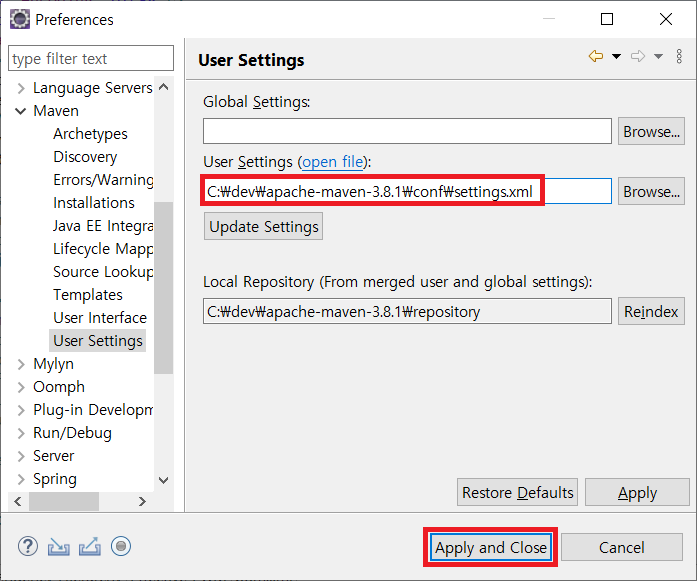Click the Restore Defaults button
The height and width of the screenshot is (581, 697).
point(517,493)
